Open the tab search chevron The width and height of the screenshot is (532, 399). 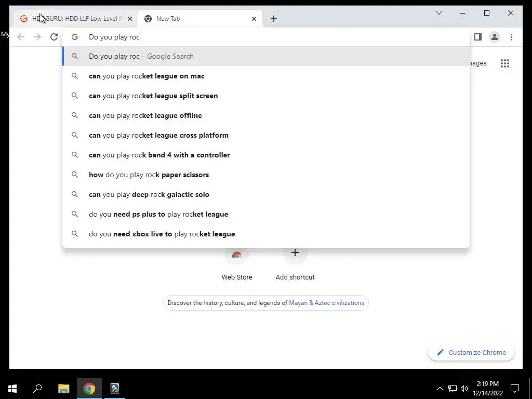[439, 13]
